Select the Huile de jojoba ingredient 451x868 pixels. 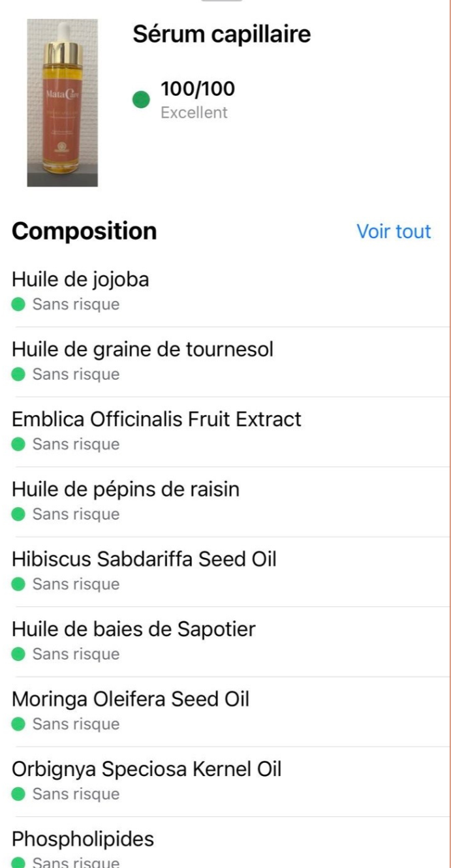coord(80,279)
